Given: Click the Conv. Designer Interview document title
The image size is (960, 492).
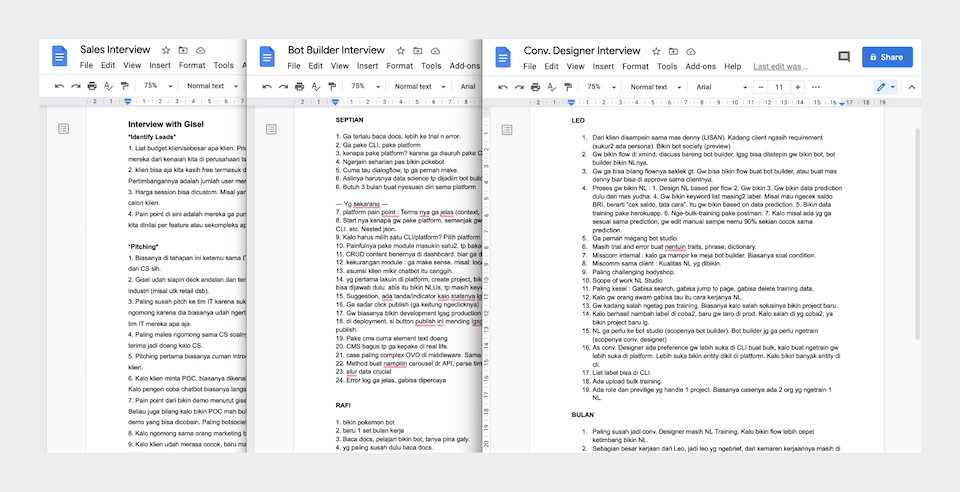Looking at the screenshot, I should point(582,51).
